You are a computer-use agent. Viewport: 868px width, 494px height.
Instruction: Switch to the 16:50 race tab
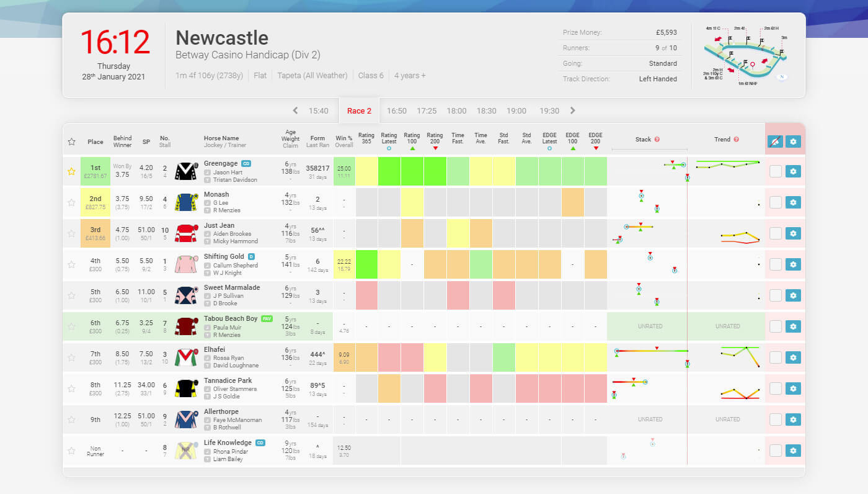tap(396, 110)
